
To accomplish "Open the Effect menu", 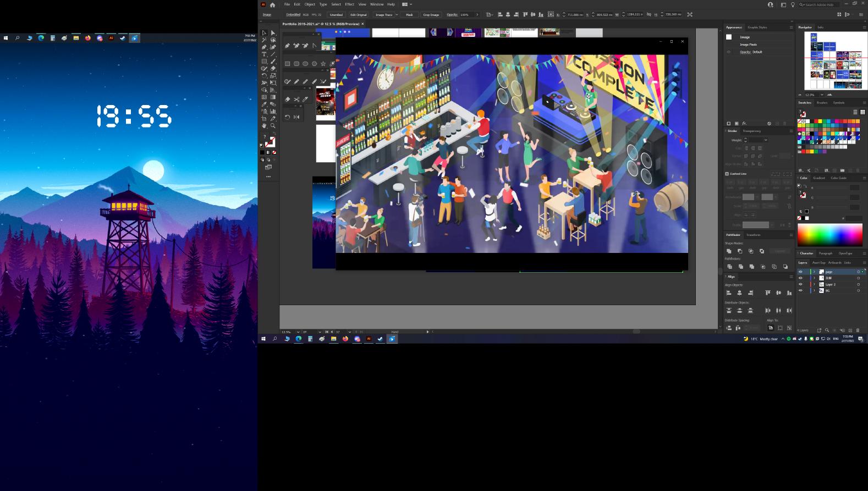I will (349, 4).
